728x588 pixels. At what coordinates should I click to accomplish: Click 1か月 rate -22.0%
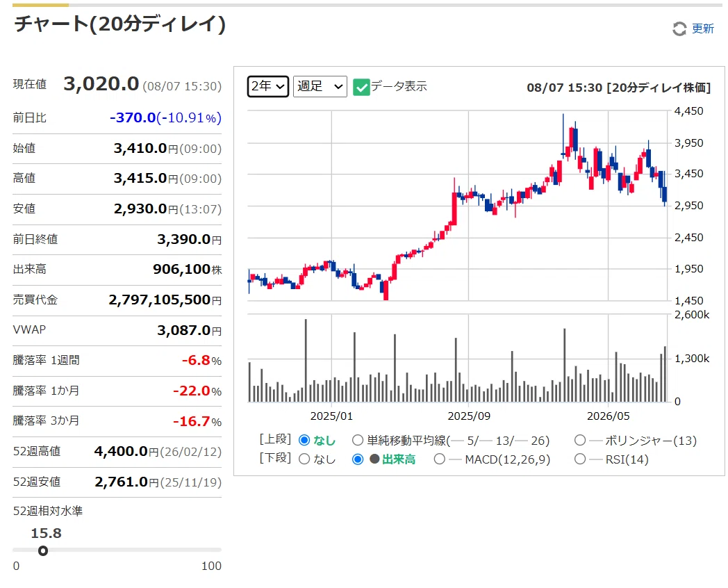[x=197, y=391]
